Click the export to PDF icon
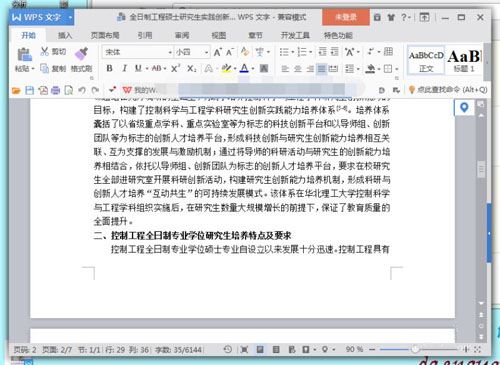Screen dimensions: 500x365 43,90
